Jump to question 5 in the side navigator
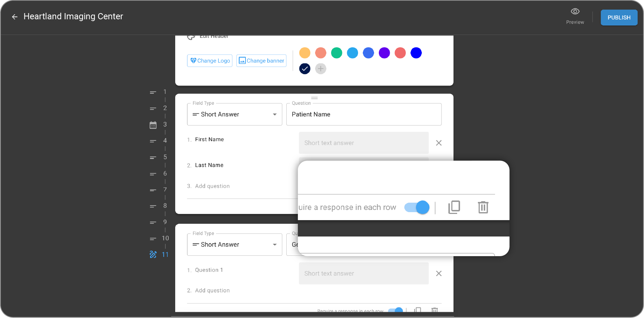644x318 pixels. [x=165, y=157]
